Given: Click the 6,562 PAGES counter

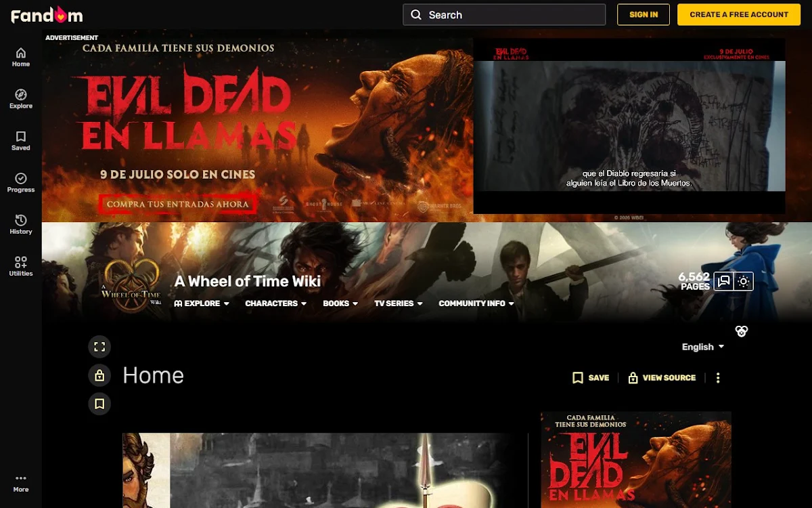Looking at the screenshot, I should tap(694, 281).
